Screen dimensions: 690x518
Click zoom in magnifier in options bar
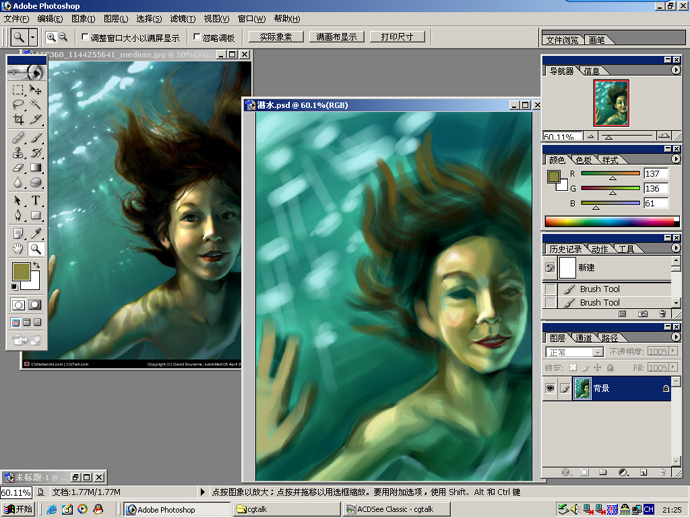[x=51, y=37]
